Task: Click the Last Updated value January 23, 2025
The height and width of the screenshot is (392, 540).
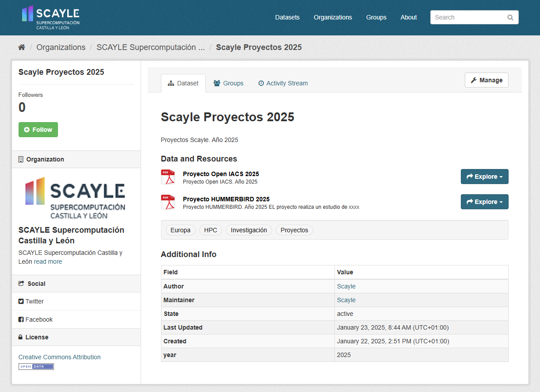Action: click(393, 327)
